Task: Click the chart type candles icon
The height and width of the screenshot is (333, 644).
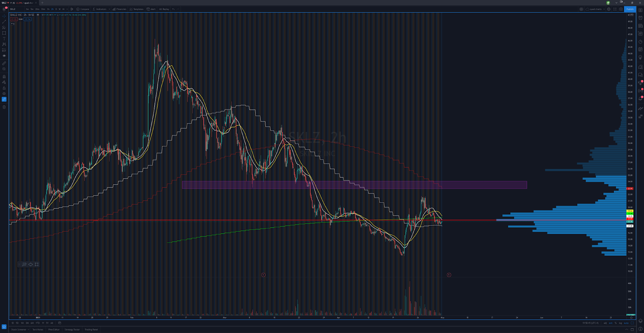Action: 72,9
